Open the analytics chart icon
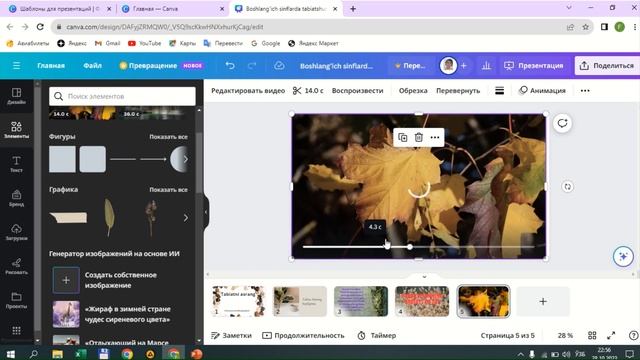Image resolution: width=640 pixels, height=360 pixels. click(486, 66)
